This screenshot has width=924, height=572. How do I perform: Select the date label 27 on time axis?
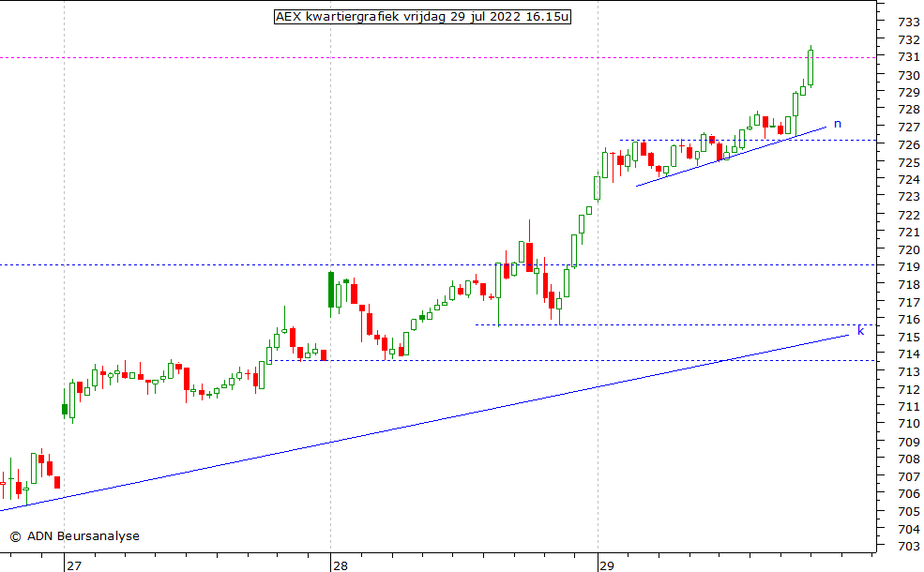(74, 565)
